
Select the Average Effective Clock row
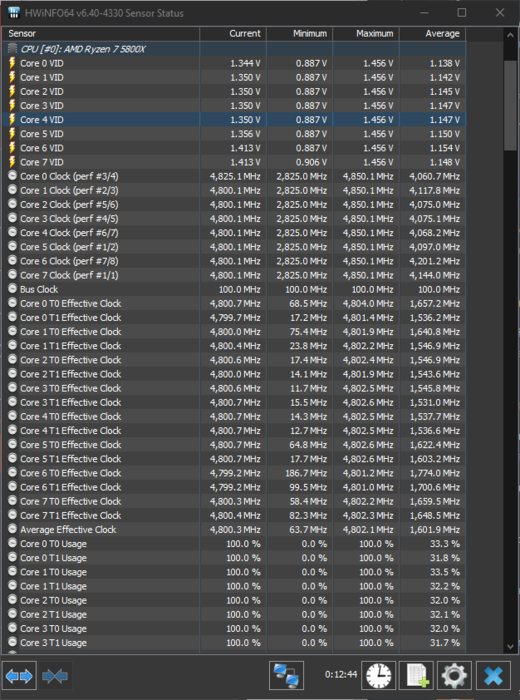[x=234, y=529]
